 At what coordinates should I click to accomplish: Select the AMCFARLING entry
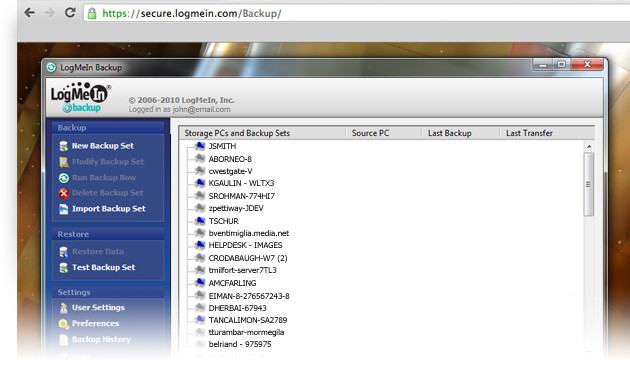tap(232, 283)
